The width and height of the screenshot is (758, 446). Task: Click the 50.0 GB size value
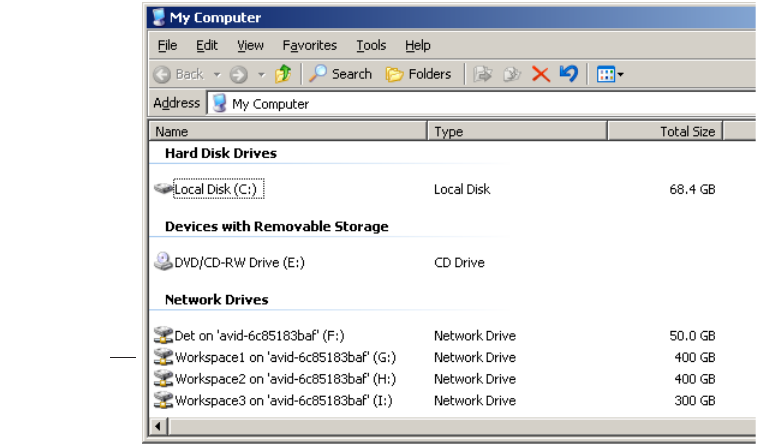[692, 336]
